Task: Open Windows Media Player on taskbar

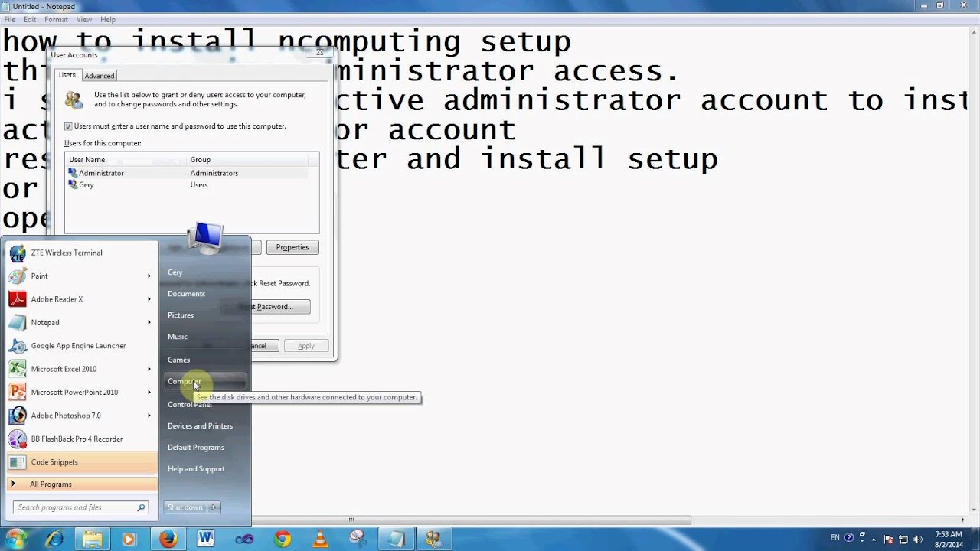Action: point(129,539)
